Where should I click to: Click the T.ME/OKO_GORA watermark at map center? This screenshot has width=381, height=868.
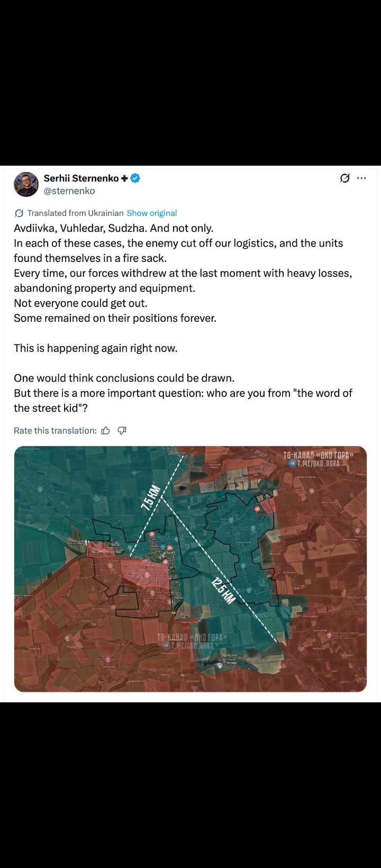click(192, 645)
